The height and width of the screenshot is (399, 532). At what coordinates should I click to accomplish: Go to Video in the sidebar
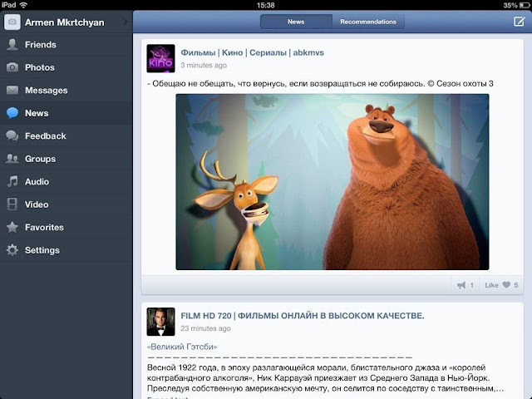[x=66, y=204]
